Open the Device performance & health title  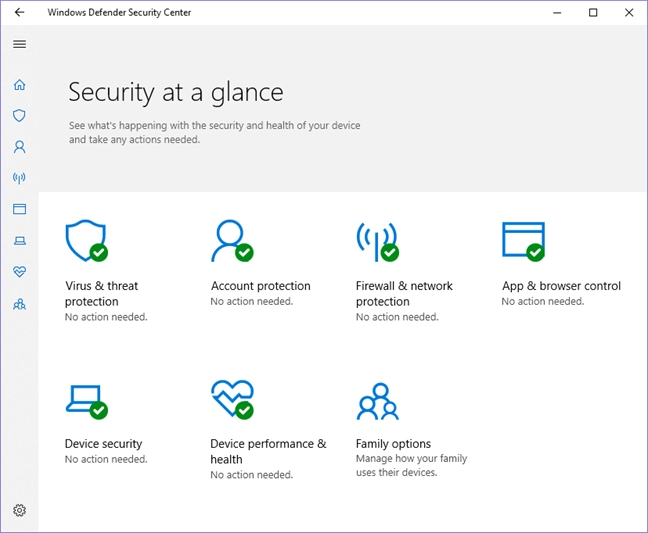point(268,452)
